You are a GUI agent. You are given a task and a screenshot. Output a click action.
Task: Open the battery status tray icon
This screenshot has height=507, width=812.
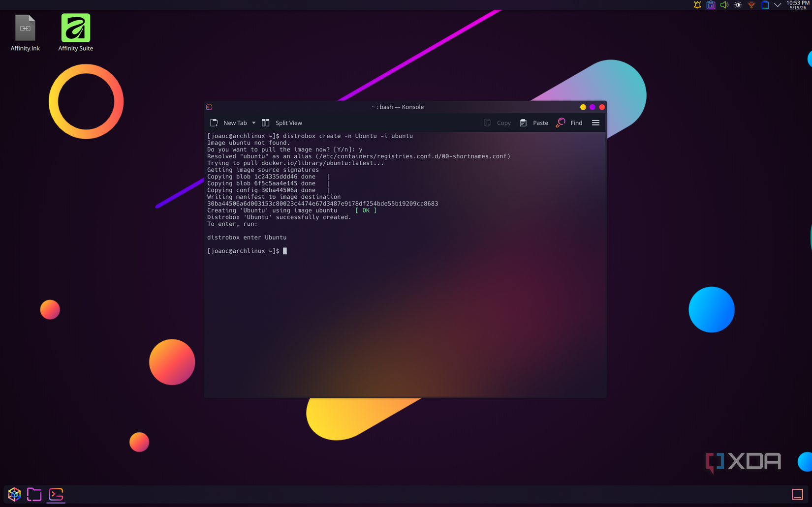click(x=765, y=5)
